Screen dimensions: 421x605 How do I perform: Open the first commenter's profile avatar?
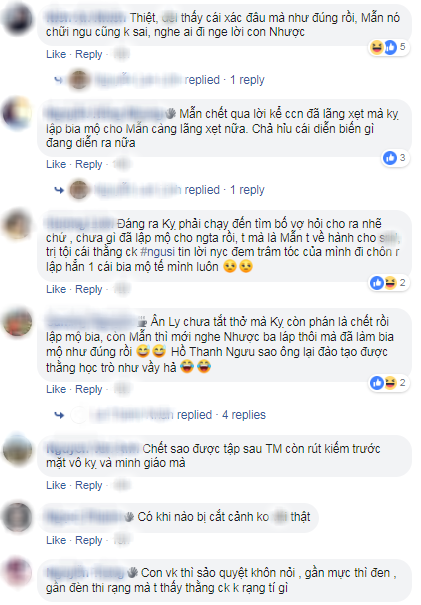pos(17,18)
